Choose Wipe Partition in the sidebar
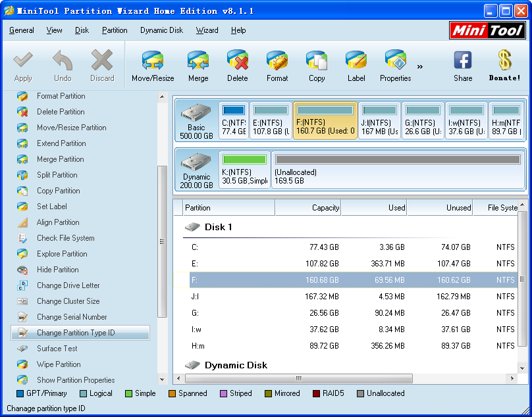Viewport: 532px width, 417px height. 59,364
